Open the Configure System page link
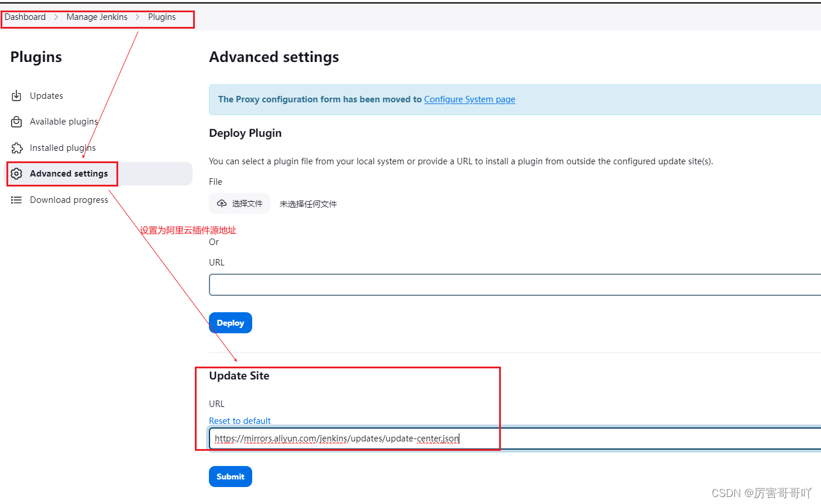The image size is (821, 504). (469, 99)
